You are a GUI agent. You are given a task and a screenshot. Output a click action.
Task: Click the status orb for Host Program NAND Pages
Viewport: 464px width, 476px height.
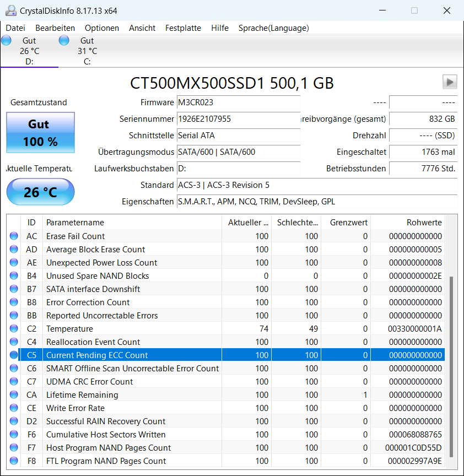coord(14,447)
